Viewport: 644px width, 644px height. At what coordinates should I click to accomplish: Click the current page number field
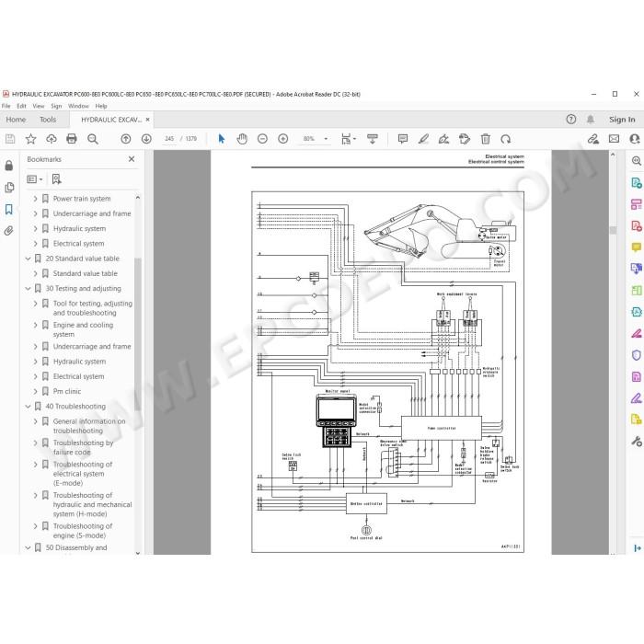tap(169, 139)
